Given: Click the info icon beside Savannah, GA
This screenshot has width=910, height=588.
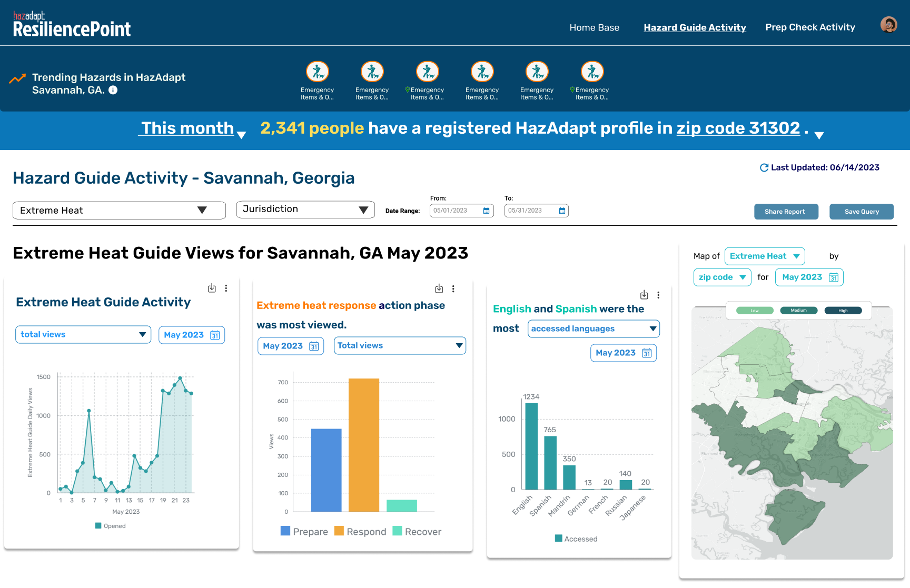Looking at the screenshot, I should coord(113,90).
